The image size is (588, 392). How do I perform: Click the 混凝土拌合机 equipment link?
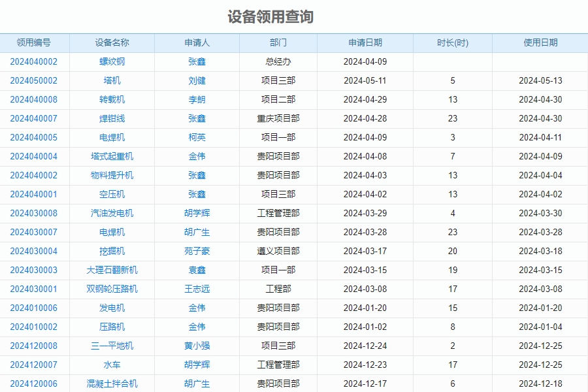click(x=112, y=384)
